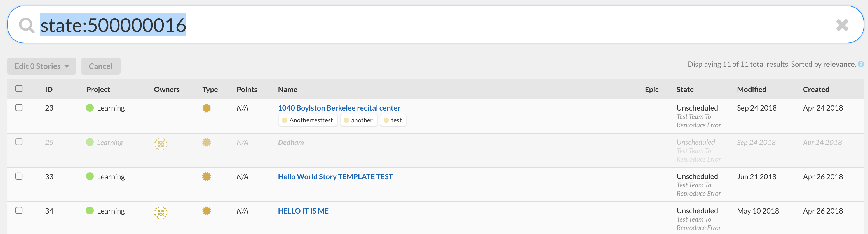Click the Created column header
Viewport: 868px width, 234px height.
tap(816, 90)
